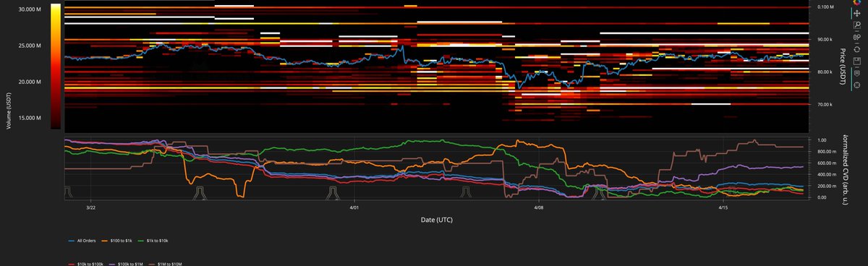The image size is (868, 266).
Task: Click the 800.00 m CVD tick
Action: tap(826, 152)
